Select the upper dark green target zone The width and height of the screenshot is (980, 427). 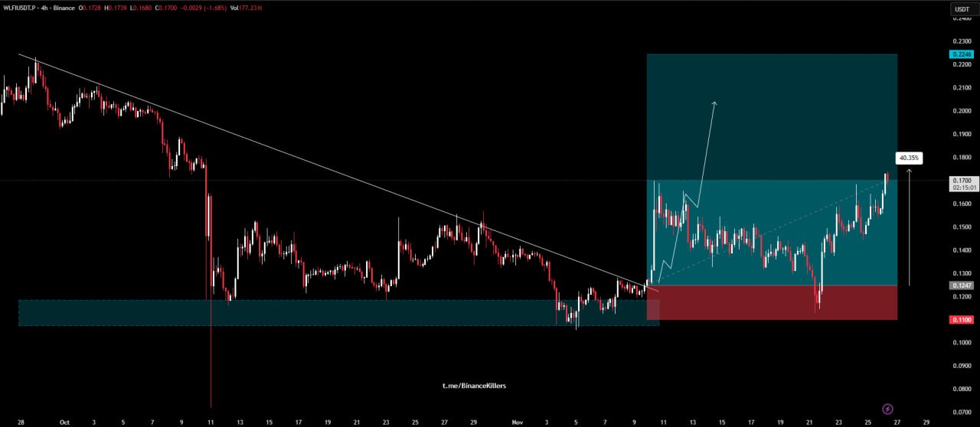(772, 115)
